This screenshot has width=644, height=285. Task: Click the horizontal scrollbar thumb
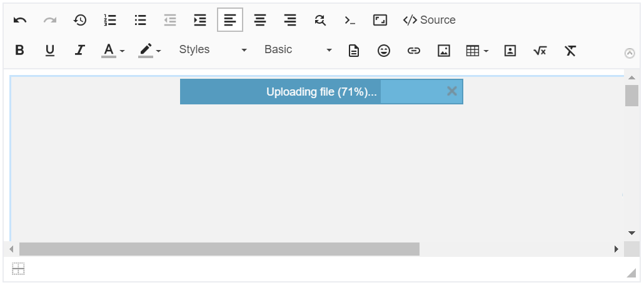click(219, 249)
